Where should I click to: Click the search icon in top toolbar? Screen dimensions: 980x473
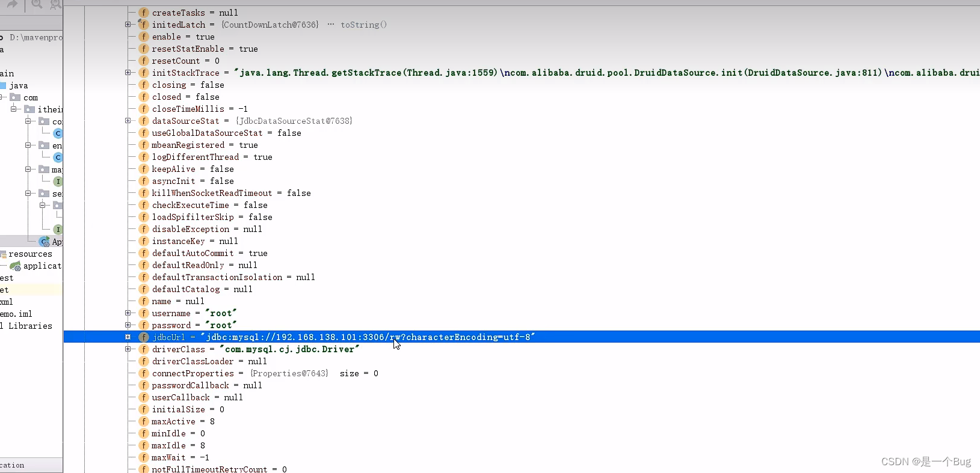(37, 4)
